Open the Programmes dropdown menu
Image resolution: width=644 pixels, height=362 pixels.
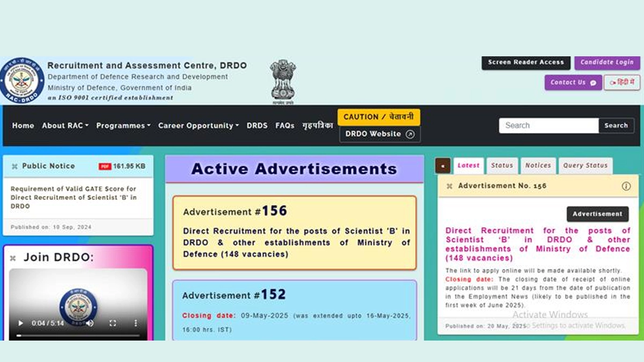[123, 125]
